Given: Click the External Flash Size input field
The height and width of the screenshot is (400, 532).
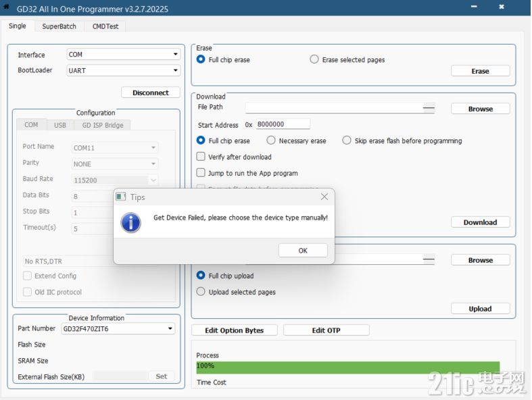Looking at the screenshot, I should (x=120, y=376).
